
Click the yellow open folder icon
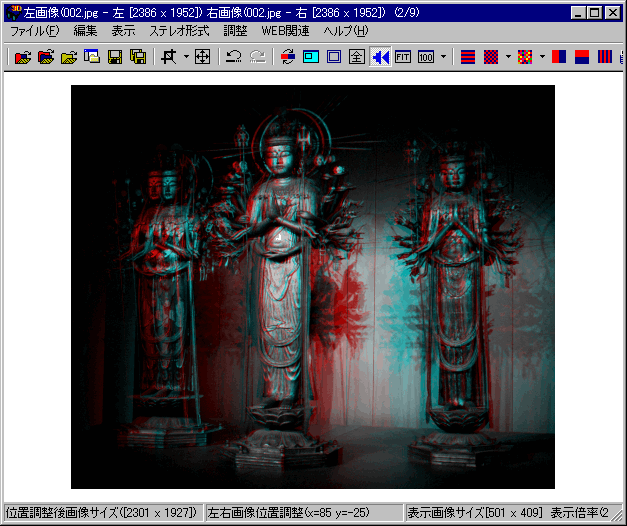click(x=69, y=57)
